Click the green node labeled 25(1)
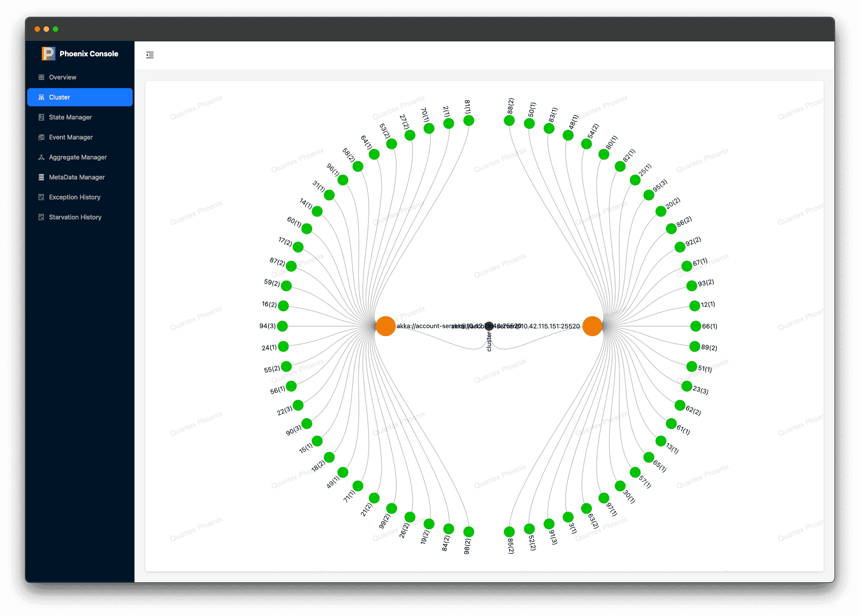 click(x=635, y=180)
